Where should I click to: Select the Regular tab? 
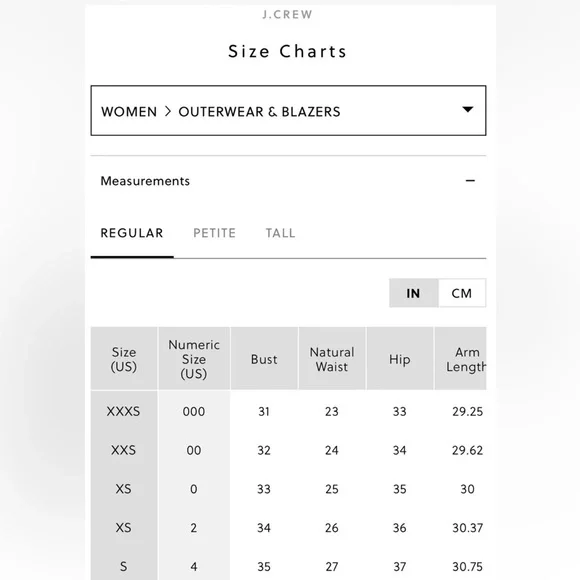[132, 233]
